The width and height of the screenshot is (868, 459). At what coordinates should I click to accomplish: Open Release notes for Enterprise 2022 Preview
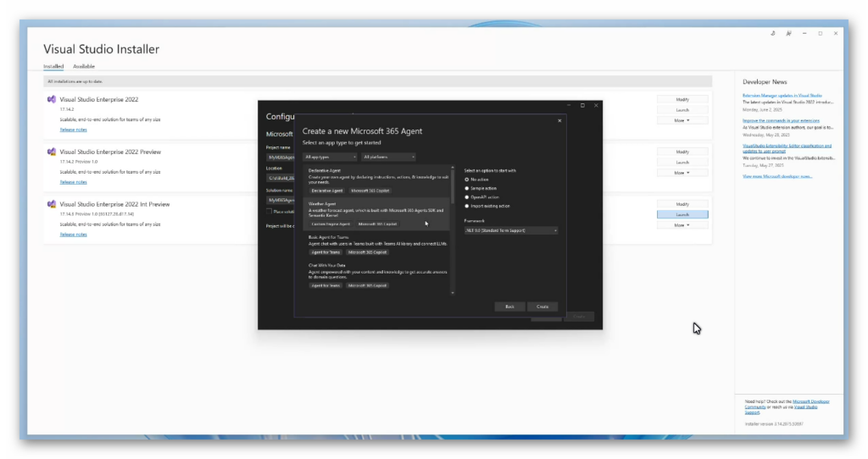(x=73, y=182)
